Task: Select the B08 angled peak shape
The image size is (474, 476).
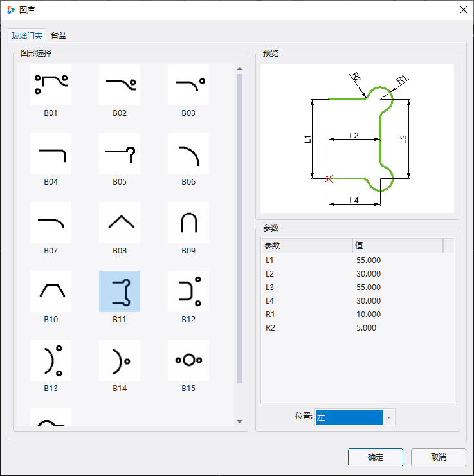Action: click(120, 223)
